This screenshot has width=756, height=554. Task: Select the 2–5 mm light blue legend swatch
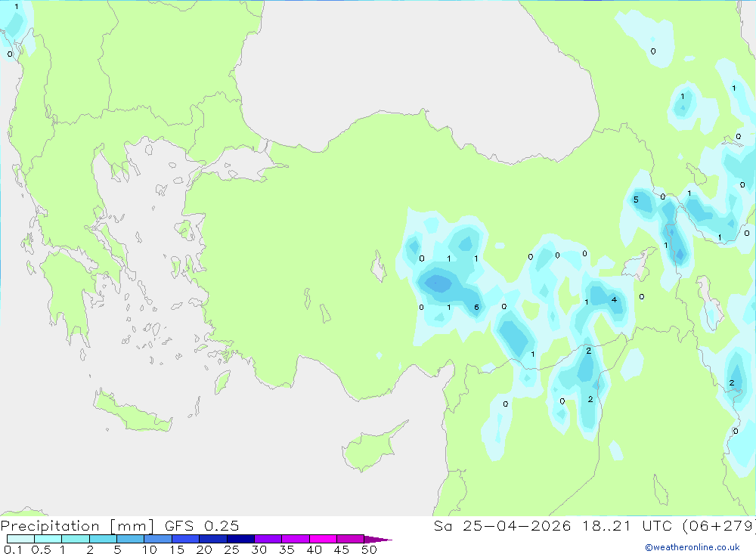103,539
